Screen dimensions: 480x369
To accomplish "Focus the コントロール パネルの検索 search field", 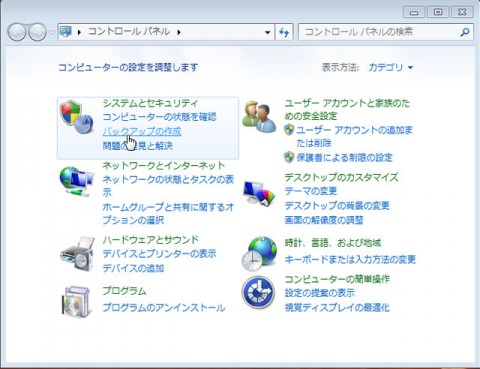I will pyautogui.click(x=381, y=32).
